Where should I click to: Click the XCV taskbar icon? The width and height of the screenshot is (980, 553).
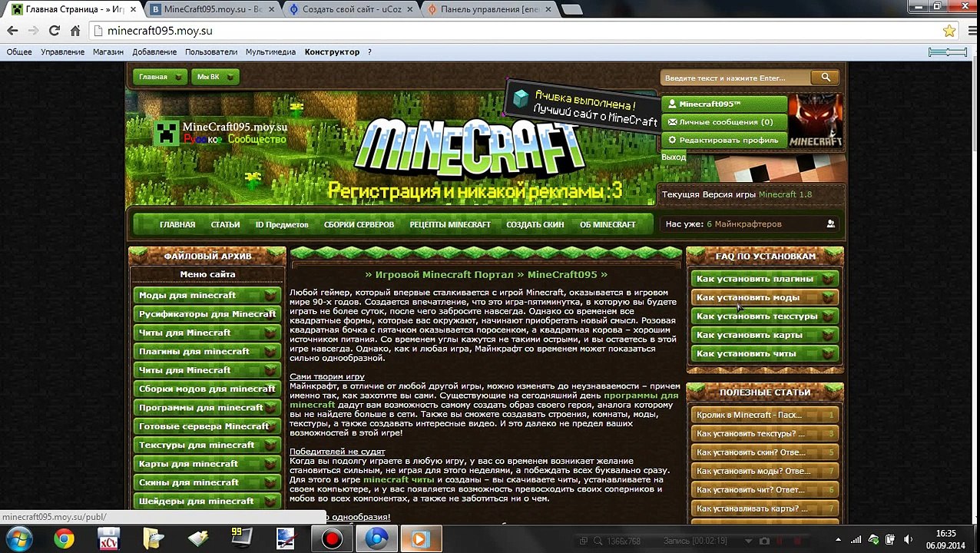pos(108,539)
